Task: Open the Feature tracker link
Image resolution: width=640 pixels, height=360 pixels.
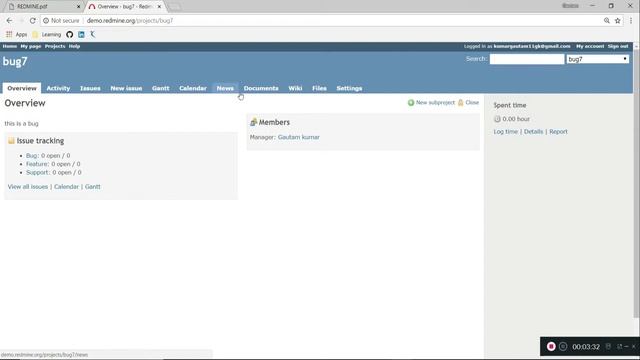Action: pos(37,164)
